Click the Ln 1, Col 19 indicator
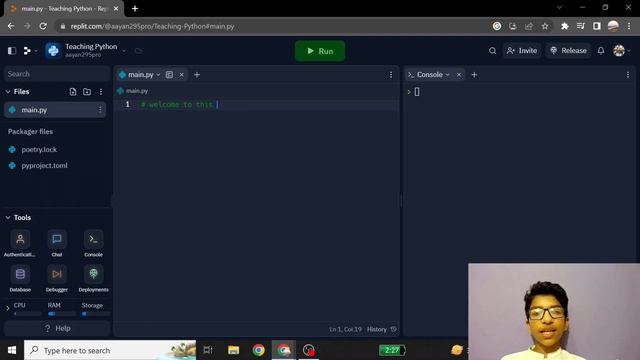Image resolution: width=640 pixels, height=360 pixels. pos(345,329)
